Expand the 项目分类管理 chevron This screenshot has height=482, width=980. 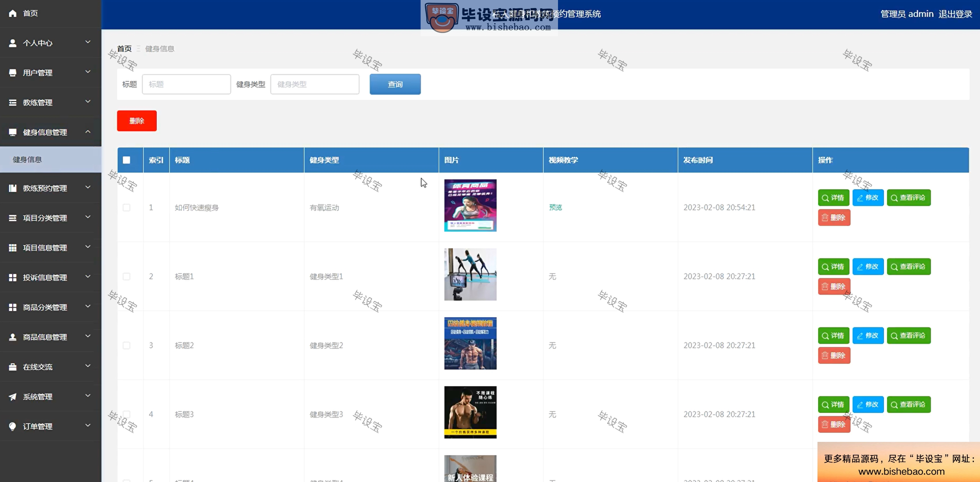88,217
